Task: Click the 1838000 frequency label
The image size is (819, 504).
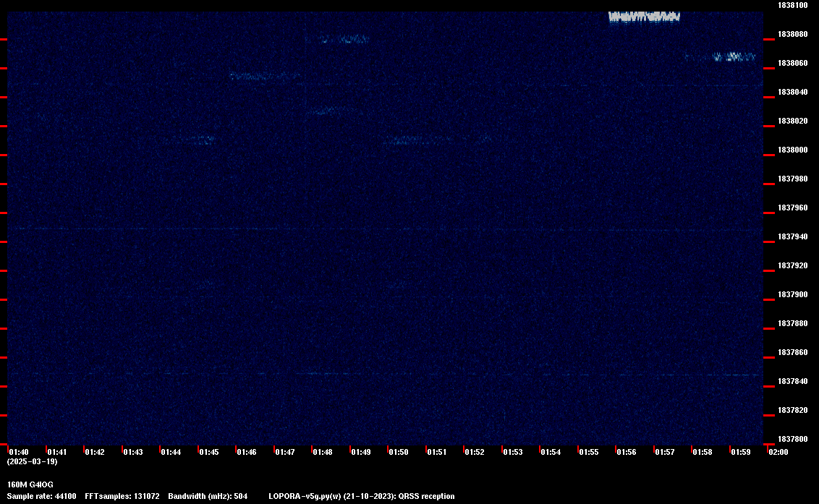Action: [792, 150]
